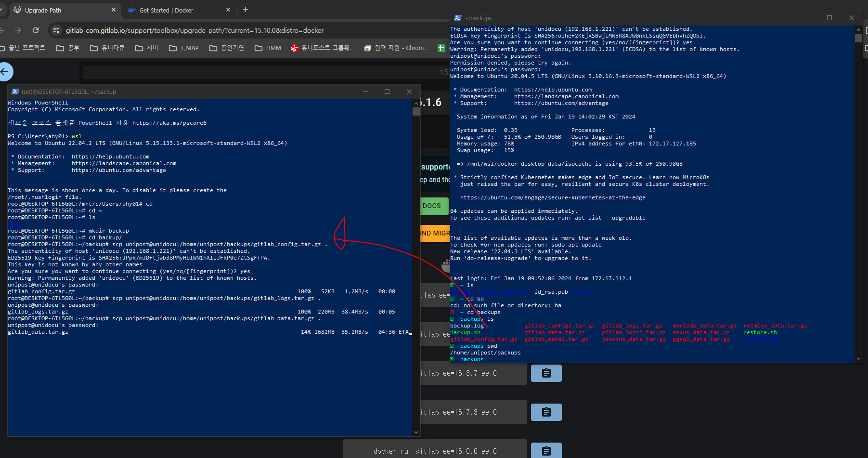Click https://landscape.canonical.com in ~/backups terminal

(x=566, y=96)
